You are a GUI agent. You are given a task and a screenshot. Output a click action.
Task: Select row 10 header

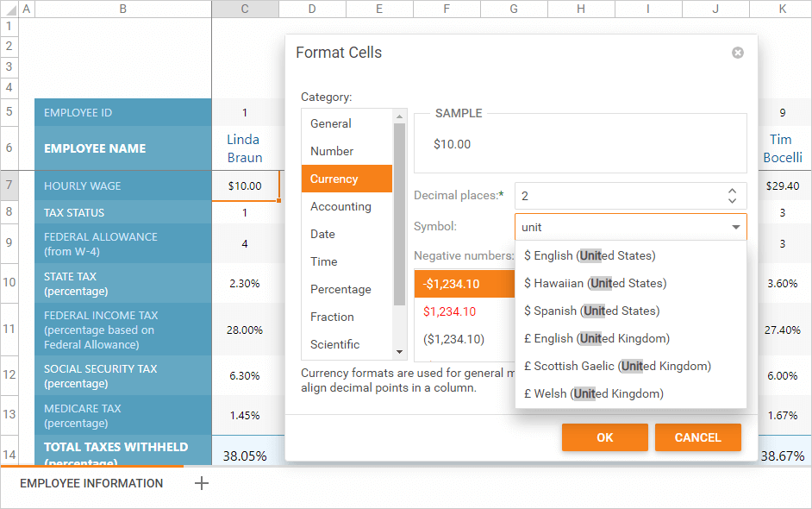(9, 282)
